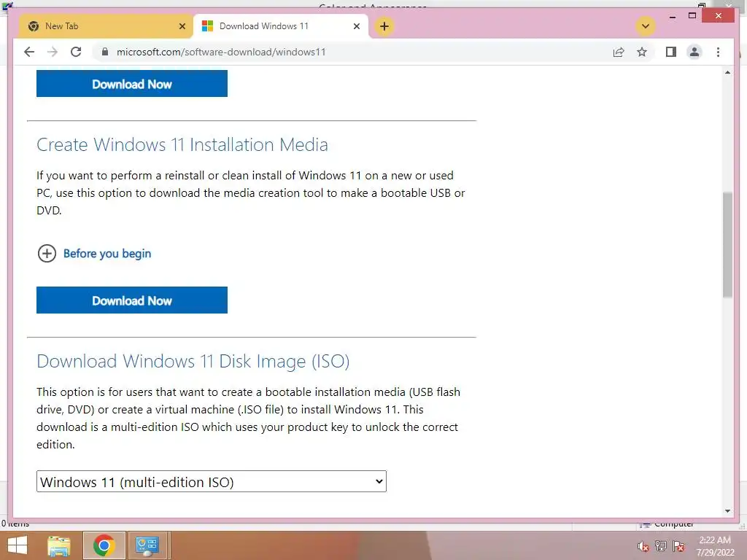747x560 pixels.
Task: Click the network tray icon
Action: [x=661, y=546]
